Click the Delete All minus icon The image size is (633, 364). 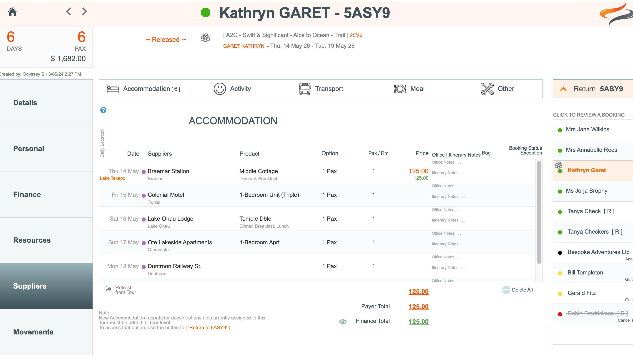(506, 290)
